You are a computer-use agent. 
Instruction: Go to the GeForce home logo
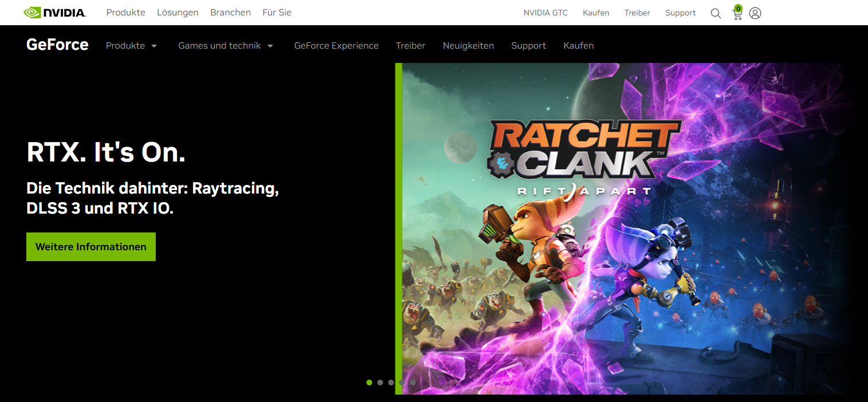point(57,45)
